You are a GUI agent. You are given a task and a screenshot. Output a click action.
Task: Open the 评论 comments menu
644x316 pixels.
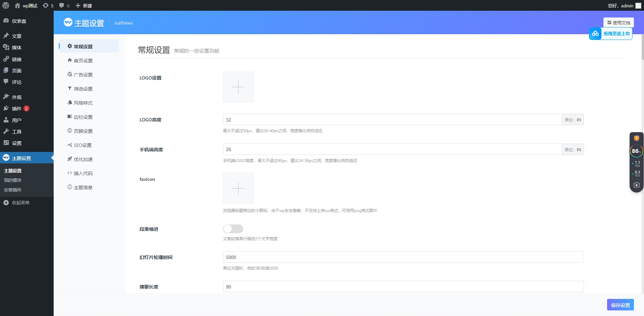[27, 82]
